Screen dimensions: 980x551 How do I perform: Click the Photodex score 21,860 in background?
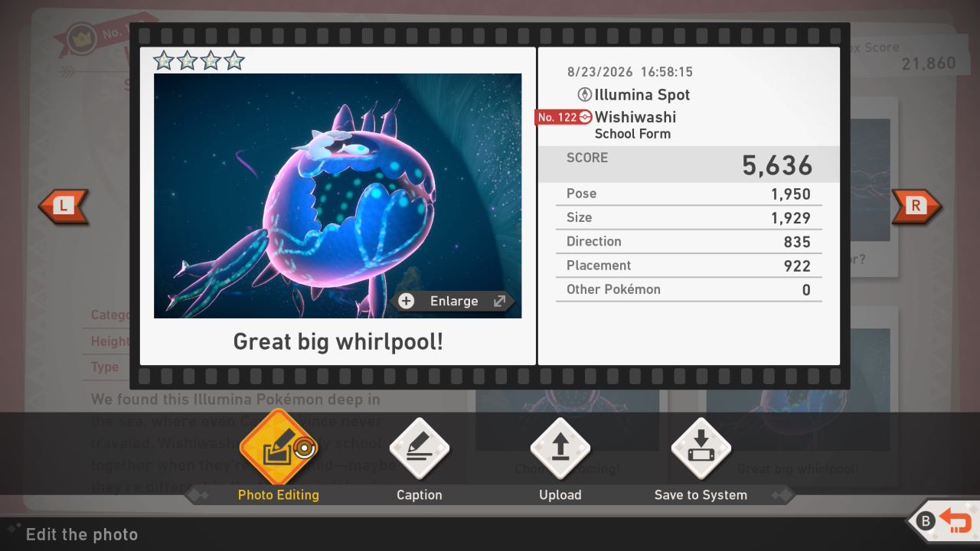[x=929, y=64]
